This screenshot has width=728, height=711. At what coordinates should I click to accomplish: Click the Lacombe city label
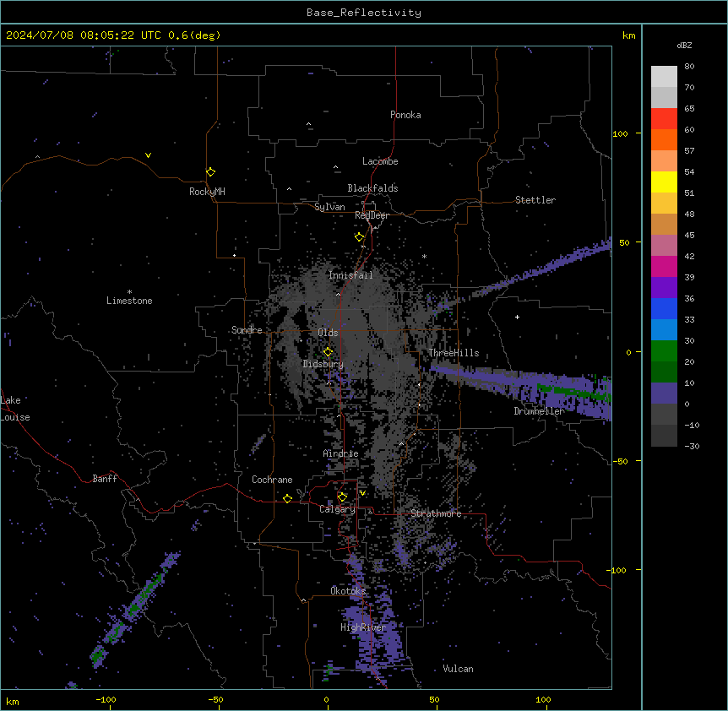(x=380, y=161)
